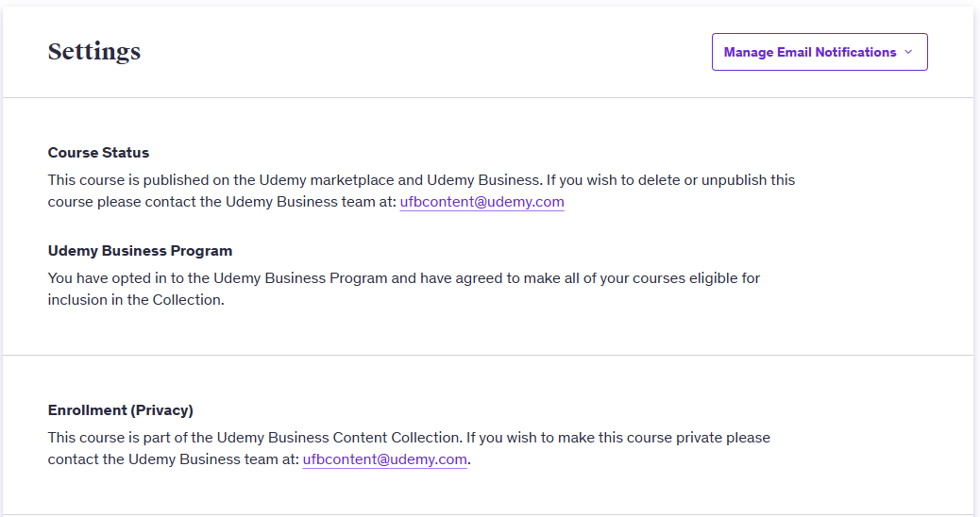Click "inclusion in the Collection." text line
This screenshot has height=517, width=980.
136,301
